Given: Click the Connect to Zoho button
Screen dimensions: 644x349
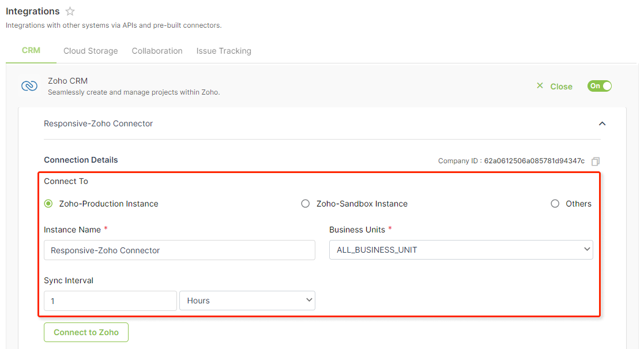Looking at the screenshot, I should click(x=86, y=332).
